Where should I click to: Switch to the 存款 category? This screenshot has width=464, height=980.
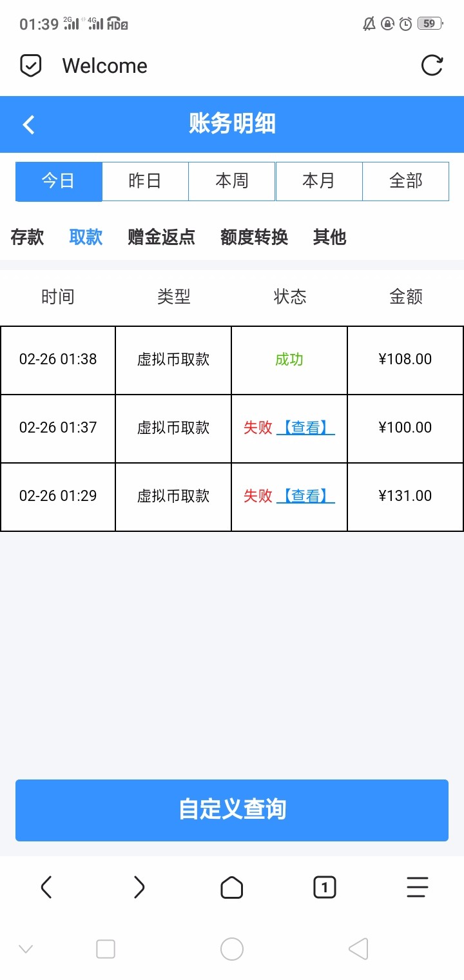(x=27, y=237)
